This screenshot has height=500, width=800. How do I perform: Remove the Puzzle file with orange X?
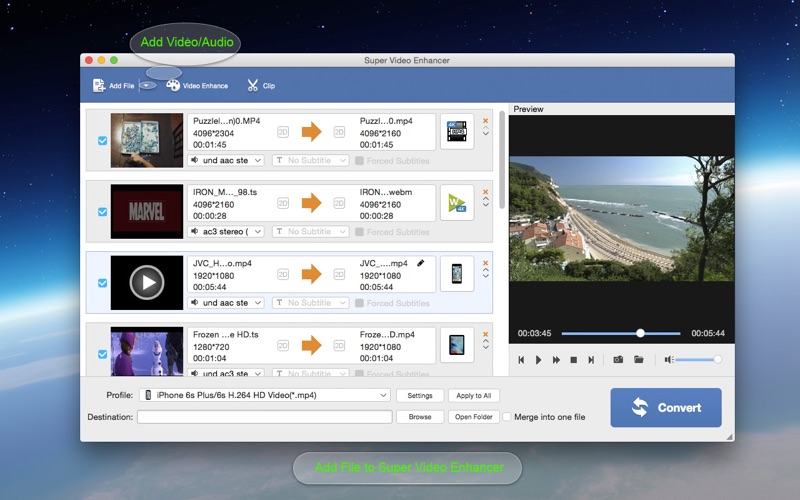click(x=486, y=121)
